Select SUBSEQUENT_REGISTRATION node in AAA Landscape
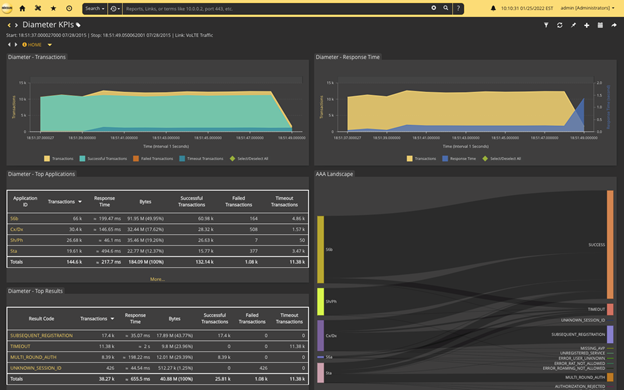This screenshot has width=624, height=390. (x=610, y=334)
